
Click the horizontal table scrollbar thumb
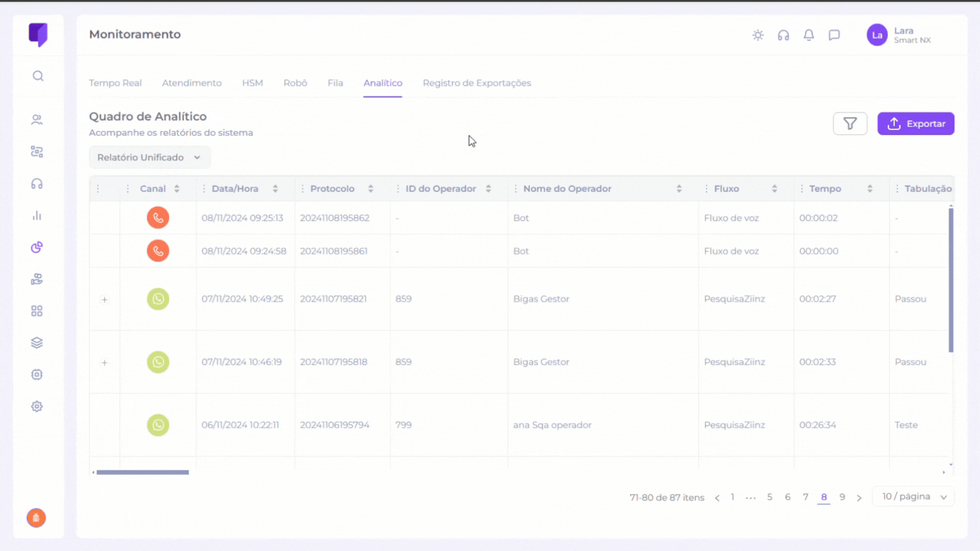[x=142, y=472]
